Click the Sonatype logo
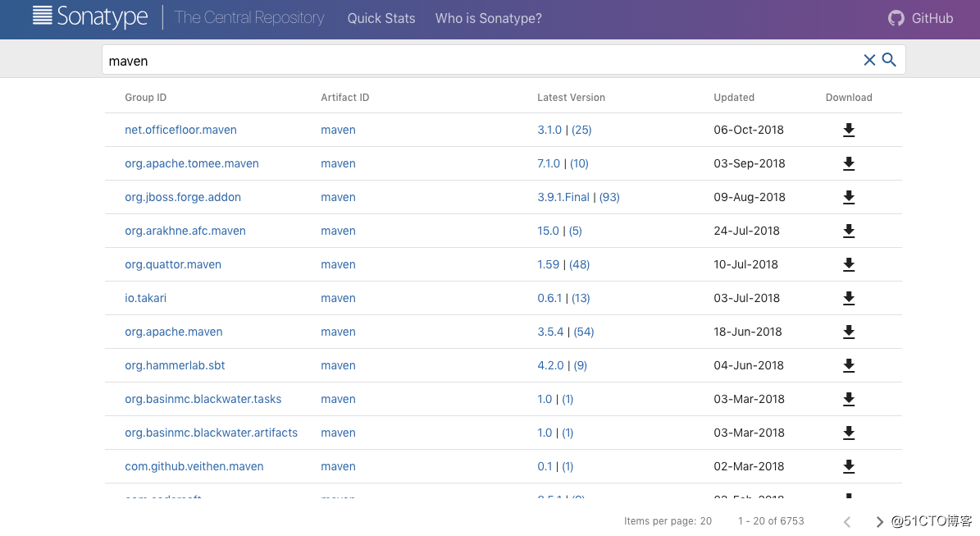 click(x=90, y=17)
